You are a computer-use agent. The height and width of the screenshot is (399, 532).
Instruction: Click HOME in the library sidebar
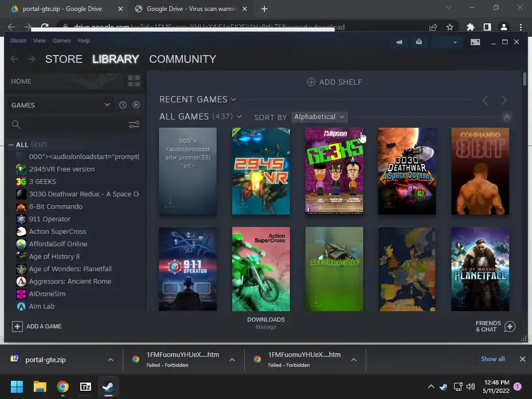click(x=21, y=82)
